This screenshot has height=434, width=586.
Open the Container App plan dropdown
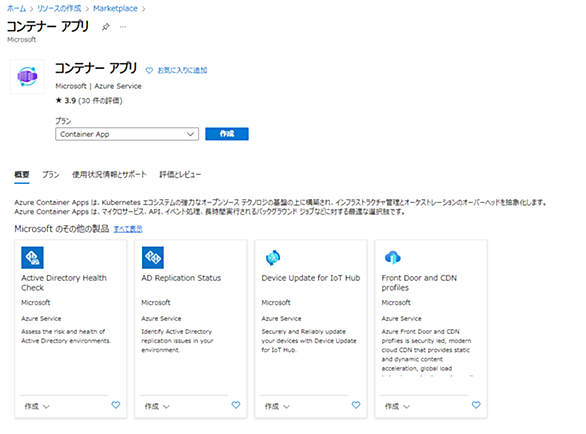pos(127,134)
